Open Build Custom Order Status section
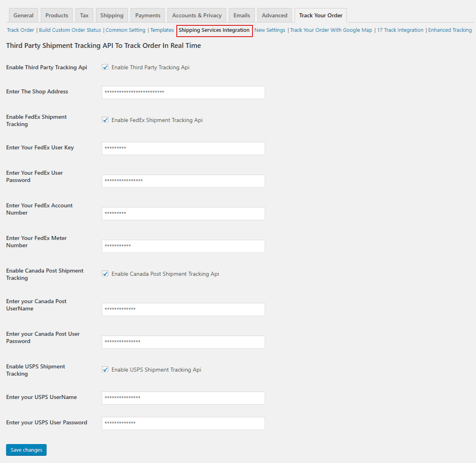 pyautogui.click(x=70, y=30)
